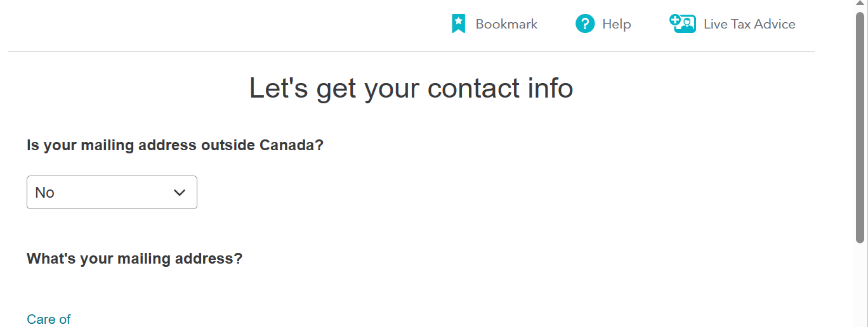
Task: Click the plus badge on the Live Tax Advice icon
Action: (x=675, y=20)
